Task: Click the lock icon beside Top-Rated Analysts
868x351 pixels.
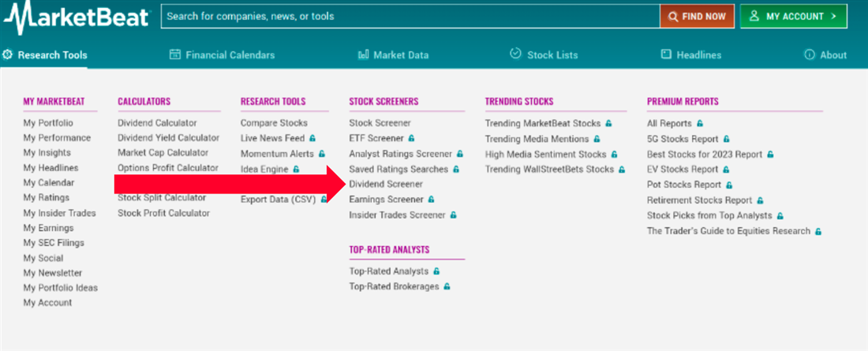Action: (x=436, y=271)
